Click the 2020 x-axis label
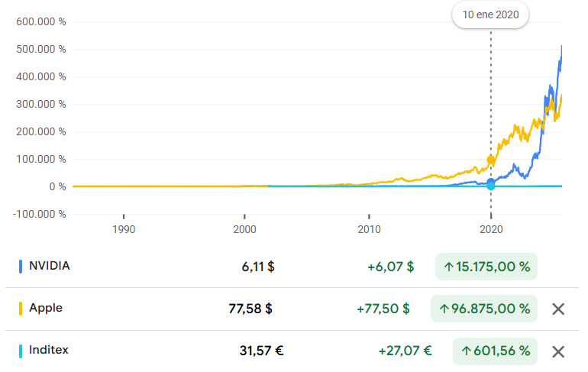 (x=491, y=228)
